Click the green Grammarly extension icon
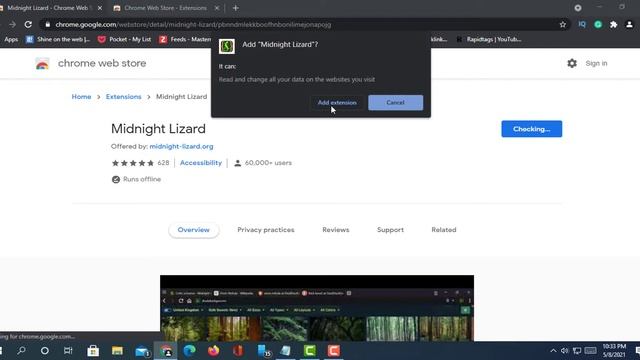This screenshot has height=360, width=640. (598, 24)
